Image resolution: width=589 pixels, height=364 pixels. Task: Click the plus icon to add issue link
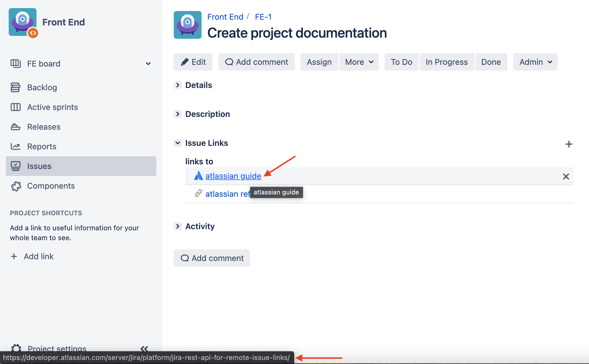tap(569, 144)
